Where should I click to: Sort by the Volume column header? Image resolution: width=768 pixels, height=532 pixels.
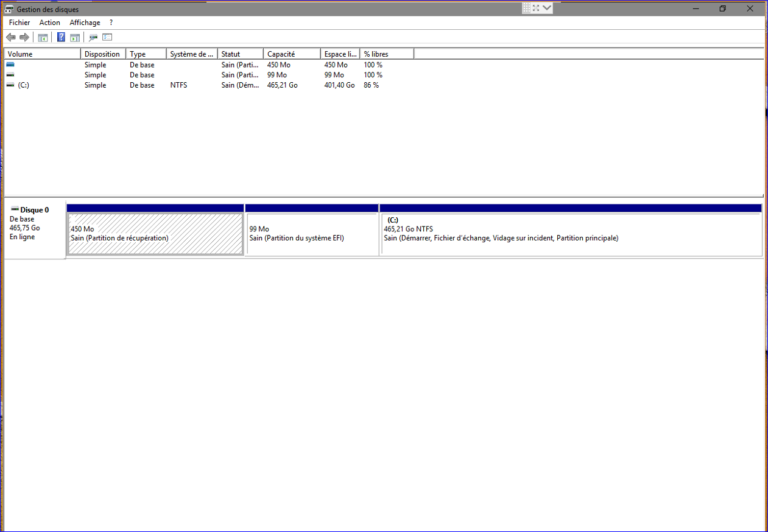(x=43, y=54)
